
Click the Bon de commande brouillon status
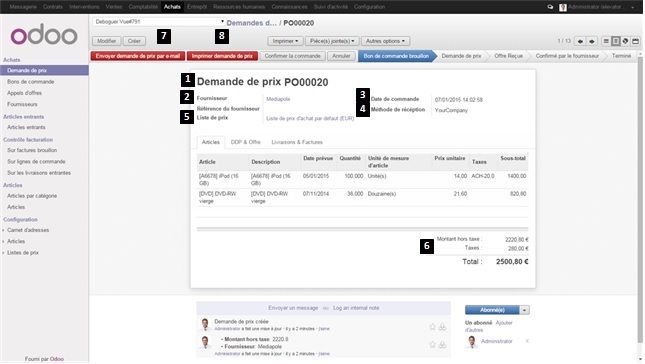coord(396,56)
